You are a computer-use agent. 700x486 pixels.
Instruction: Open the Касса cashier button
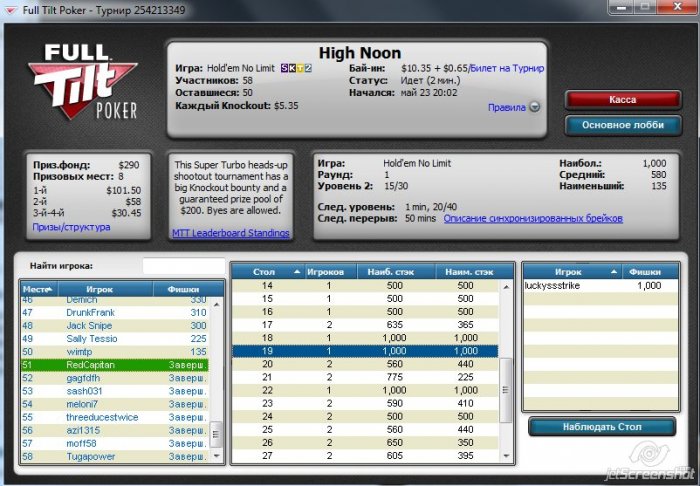tap(623, 100)
